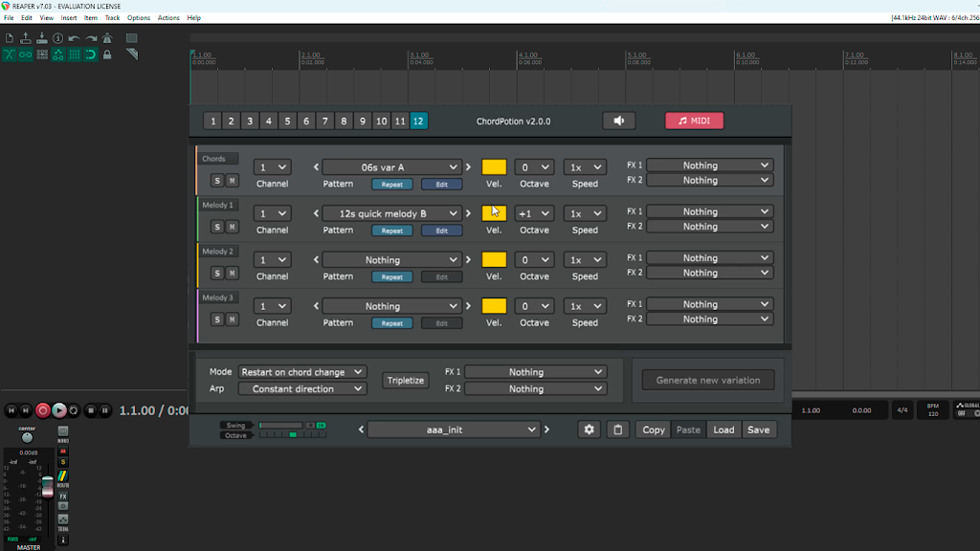Open the aaa_init preset dropdown
This screenshot has width=980, height=551.
453,430
